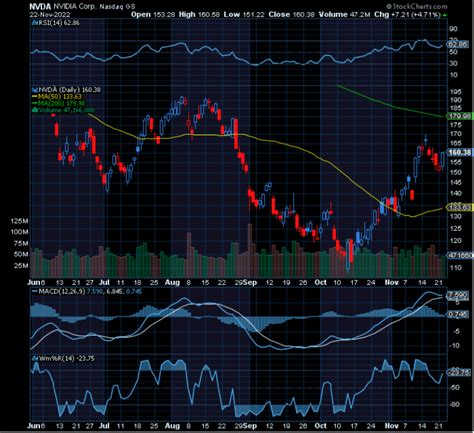This screenshot has width=474, height=433.
Task: Click the 195 label on the price axis
Action: point(456,92)
